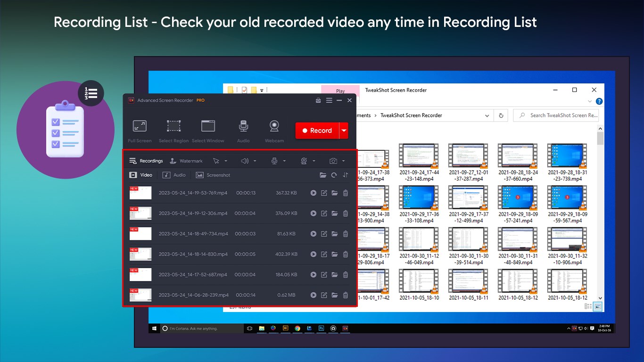The height and width of the screenshot is (362, 644).
Task: Edit recording 2023-05-24_14-18-14-830.mp4
Action: click(324, 254)
